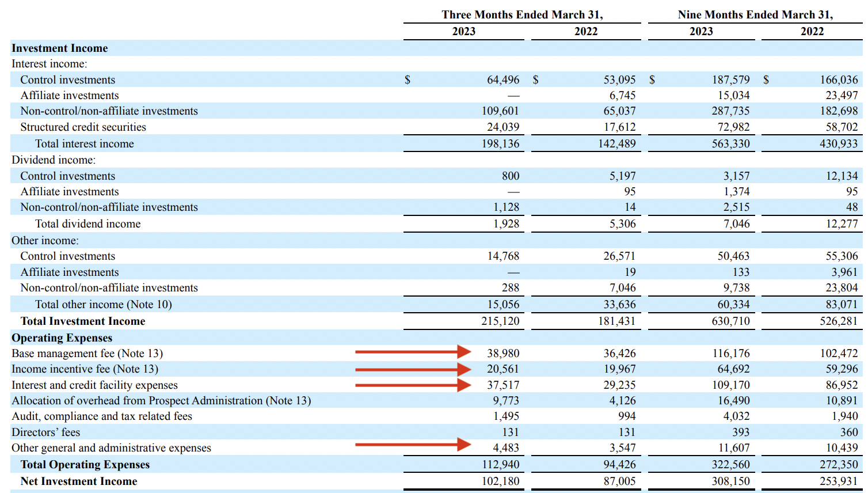Click the value 20,561
The image size is (868, 493).
tap(503, 369)
